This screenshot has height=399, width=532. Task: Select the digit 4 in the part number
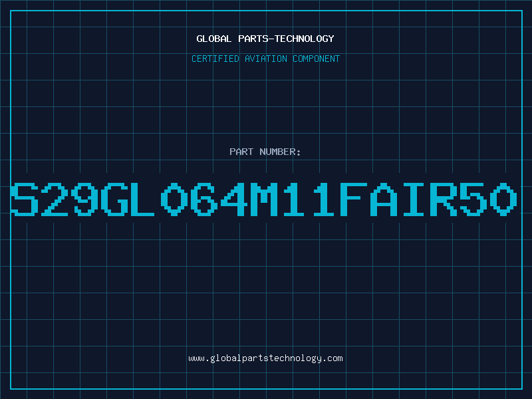coord(234,199)
